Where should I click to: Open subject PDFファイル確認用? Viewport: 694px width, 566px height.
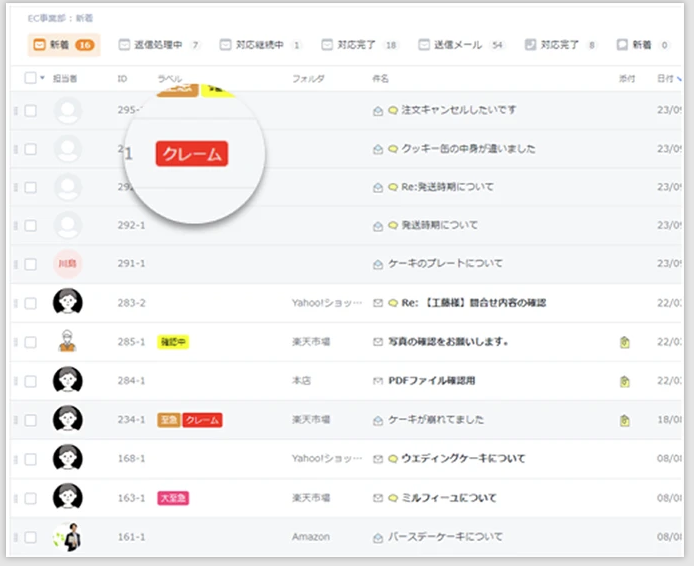[x=432, y=381]
